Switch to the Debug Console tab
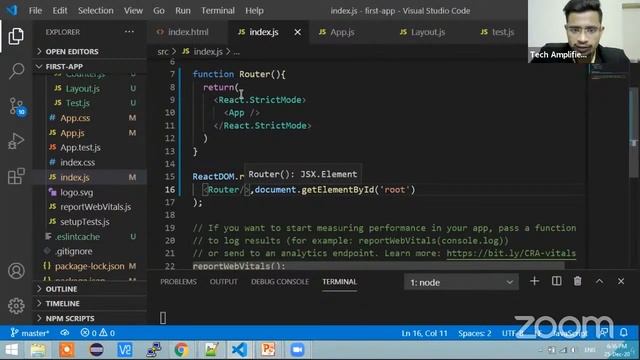Image resolution: width=640 pixels, height=360 pixels. point(280,282)
